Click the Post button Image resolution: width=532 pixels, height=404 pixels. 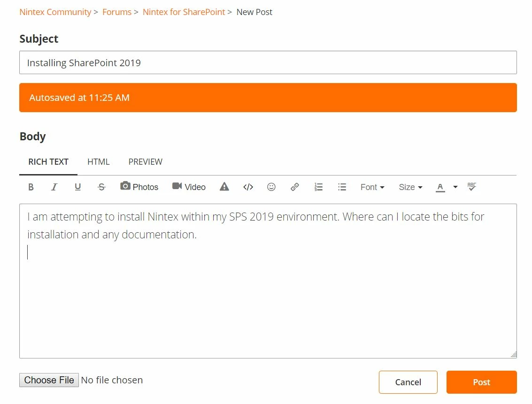click(x=481, y=382)
